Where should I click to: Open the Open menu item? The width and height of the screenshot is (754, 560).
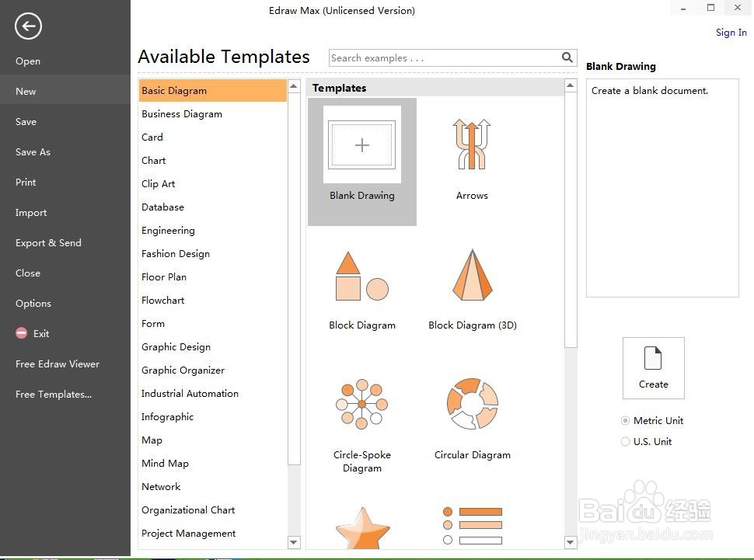(x=28, y=61)
